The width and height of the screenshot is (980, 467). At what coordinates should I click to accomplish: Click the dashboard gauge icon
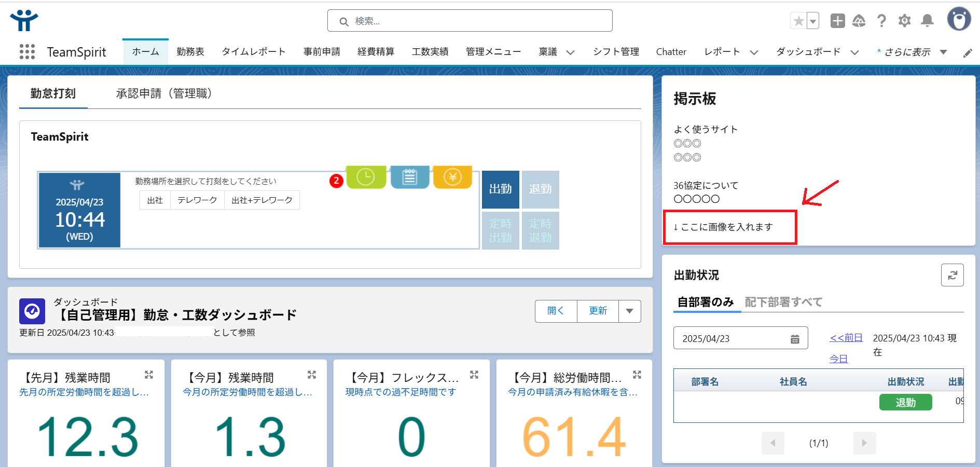(32, 311)
